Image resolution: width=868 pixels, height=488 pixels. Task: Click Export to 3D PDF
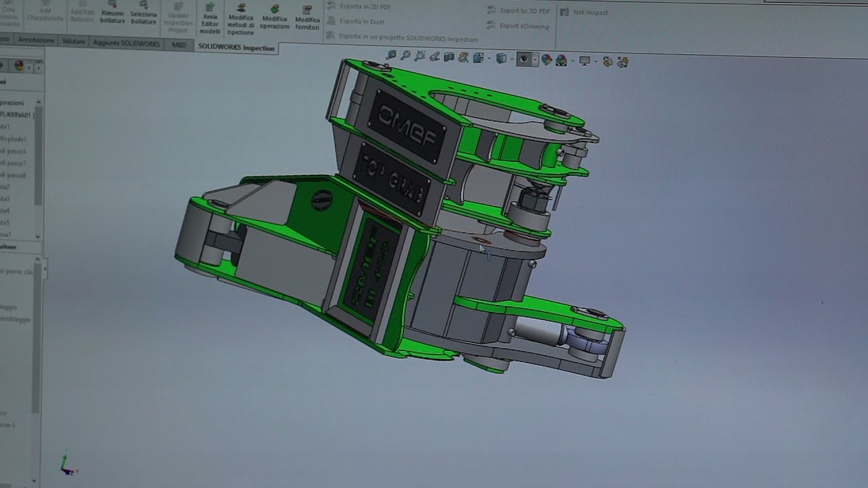(x=519, y=11)
